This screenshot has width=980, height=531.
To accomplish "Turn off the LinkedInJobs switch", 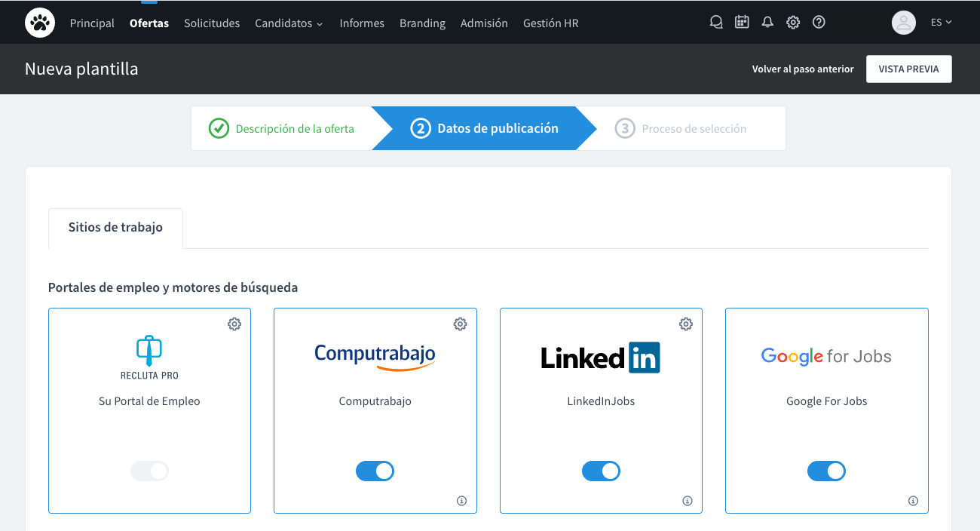I will coord(601,471).
